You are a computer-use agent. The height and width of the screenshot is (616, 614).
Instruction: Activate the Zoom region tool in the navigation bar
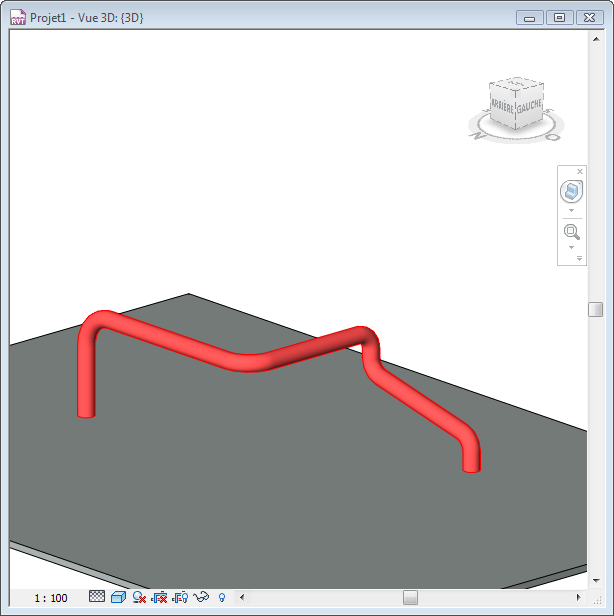[572, 232]
